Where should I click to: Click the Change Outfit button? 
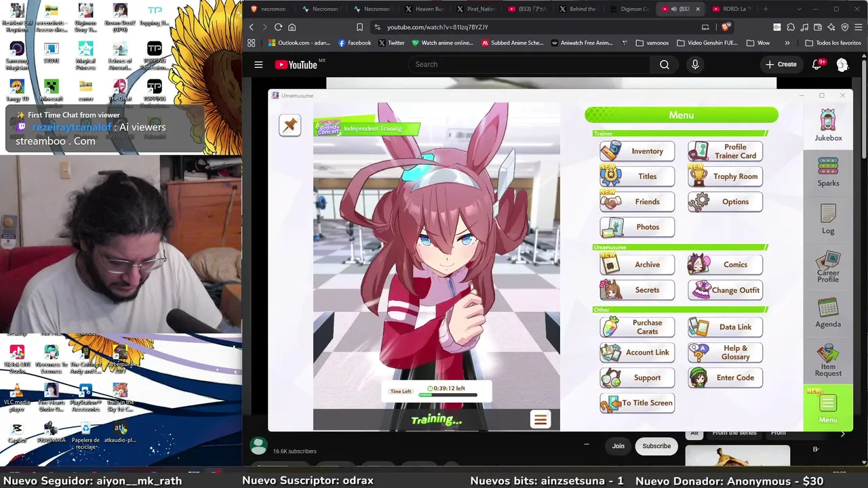[x=726, y=290]
